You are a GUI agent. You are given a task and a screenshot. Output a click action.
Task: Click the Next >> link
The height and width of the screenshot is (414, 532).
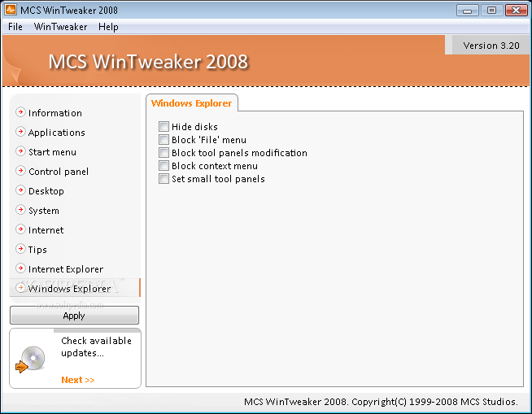click(78, 380)
